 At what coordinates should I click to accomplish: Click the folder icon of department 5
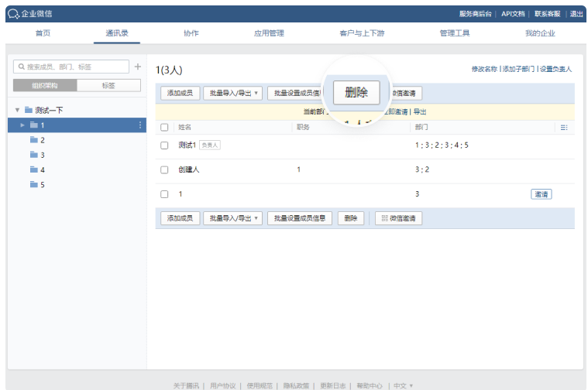33,184
